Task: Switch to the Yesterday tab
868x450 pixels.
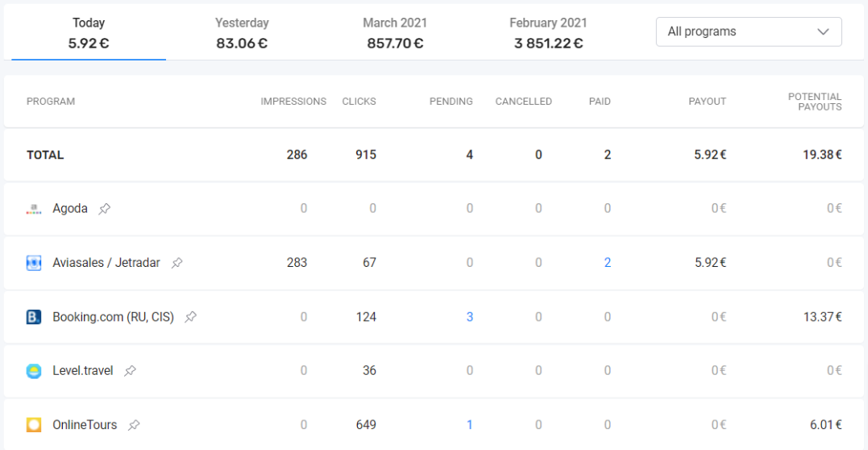Action: [x=242, y=33]
